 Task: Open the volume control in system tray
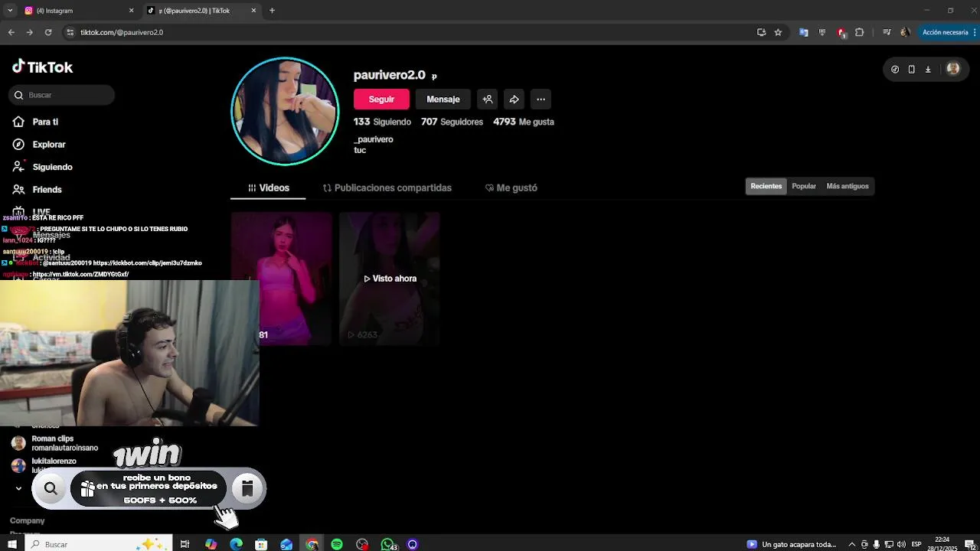(x=901, y=544)
